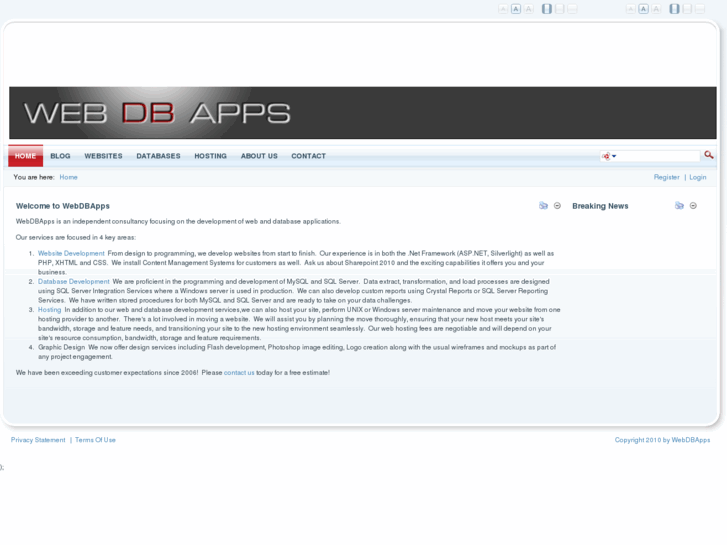This screenshot has width=727, height=545.
Task: Open the search type dropdown arrow
Action: click(614, 156)
